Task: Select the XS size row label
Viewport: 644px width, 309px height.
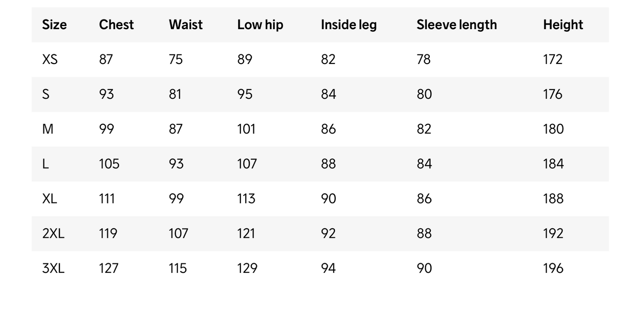Action: [x=50, y=59]
